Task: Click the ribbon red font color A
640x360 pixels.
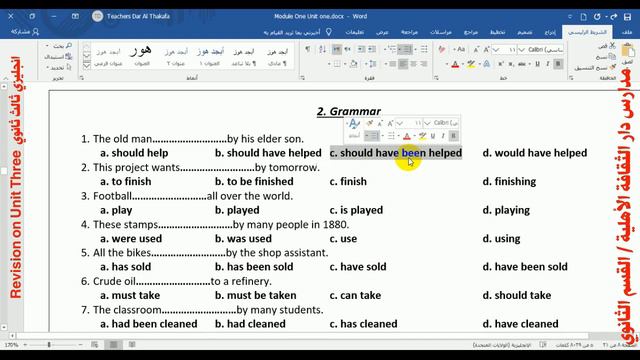Action: point(455,64)
